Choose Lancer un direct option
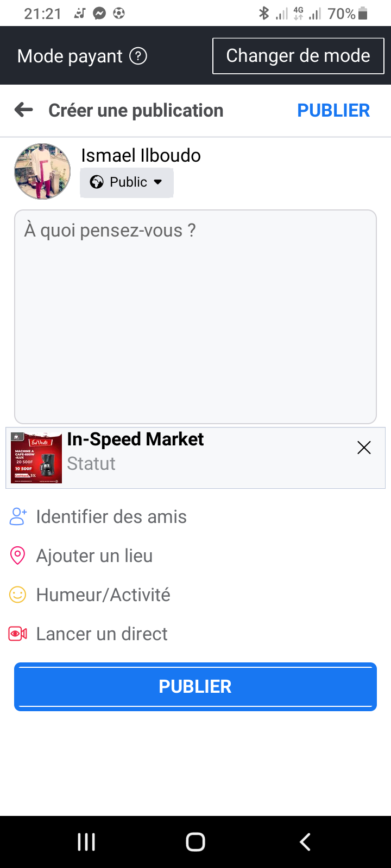391x868 pixels. 102,634
